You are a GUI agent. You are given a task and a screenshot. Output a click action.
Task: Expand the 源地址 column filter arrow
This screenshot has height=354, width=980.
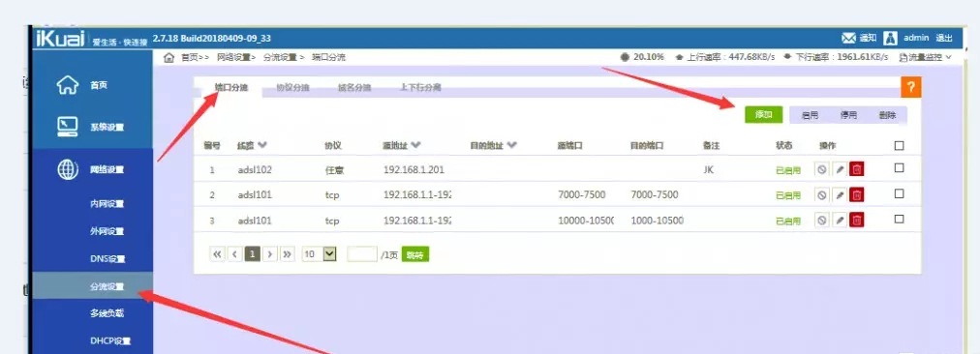(415, 145)
